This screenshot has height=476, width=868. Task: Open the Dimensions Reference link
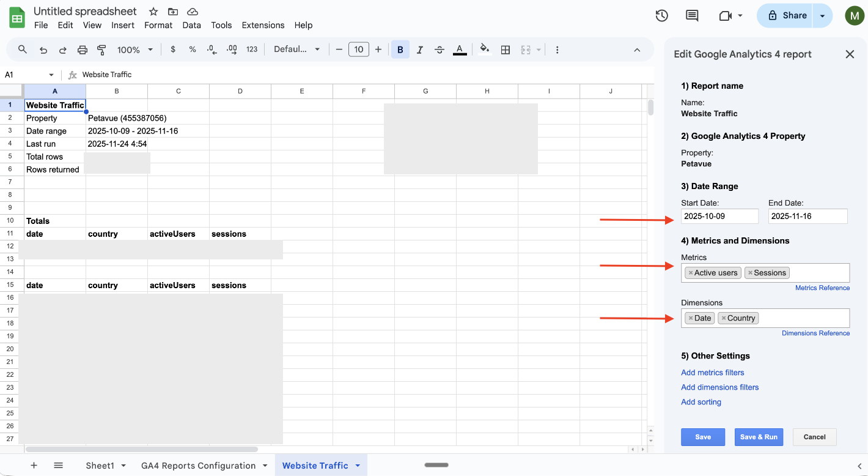(x=815, y=333)
